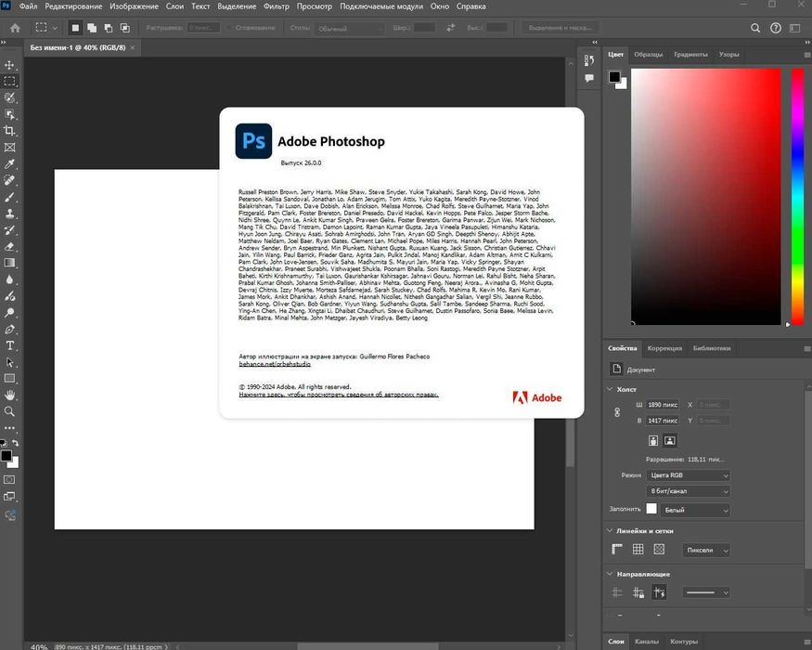Viewport: 812px width, 650px height.
Task: Select the Path Selection tool
Action: (9, 362)
